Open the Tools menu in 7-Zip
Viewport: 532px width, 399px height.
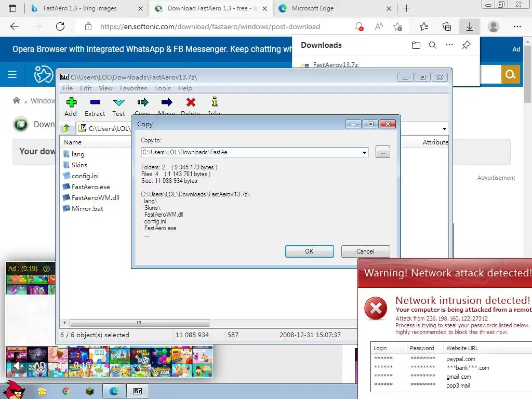162,88
